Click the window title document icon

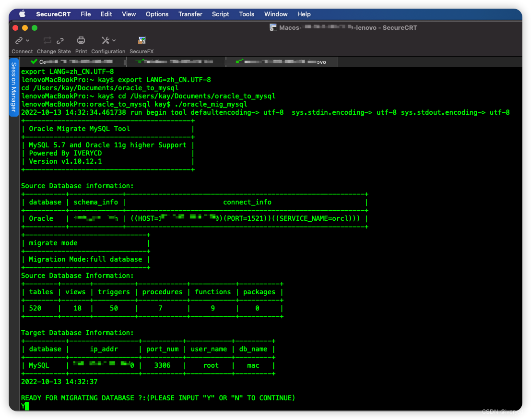tap(273, 27)
